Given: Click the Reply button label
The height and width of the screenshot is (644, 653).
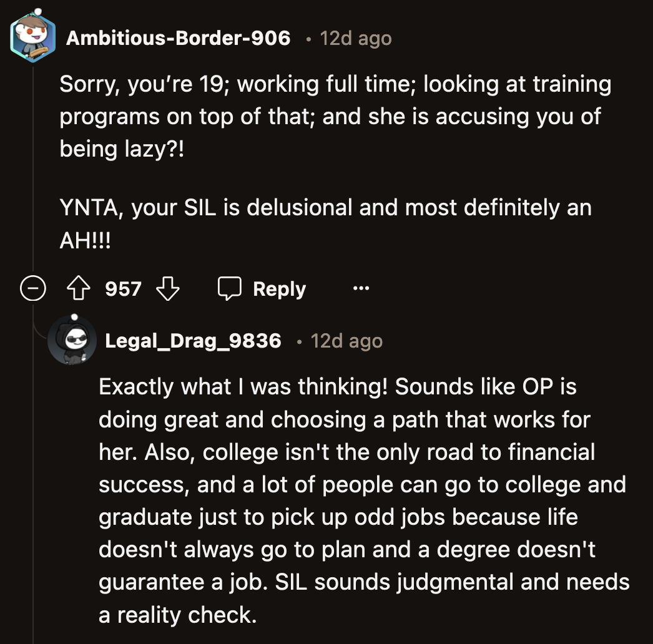Looking at the screenshot, I should coord(279,289).
